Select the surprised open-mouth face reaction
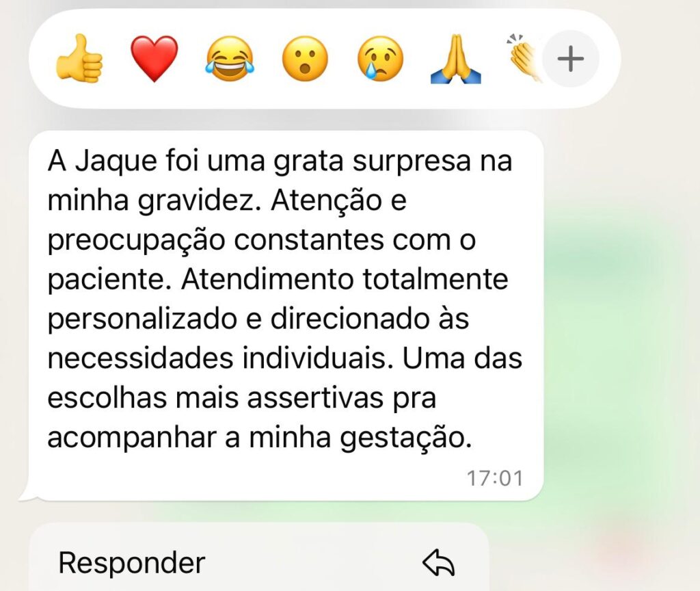The height and width of the screenshot is (591, 700). 305,59
